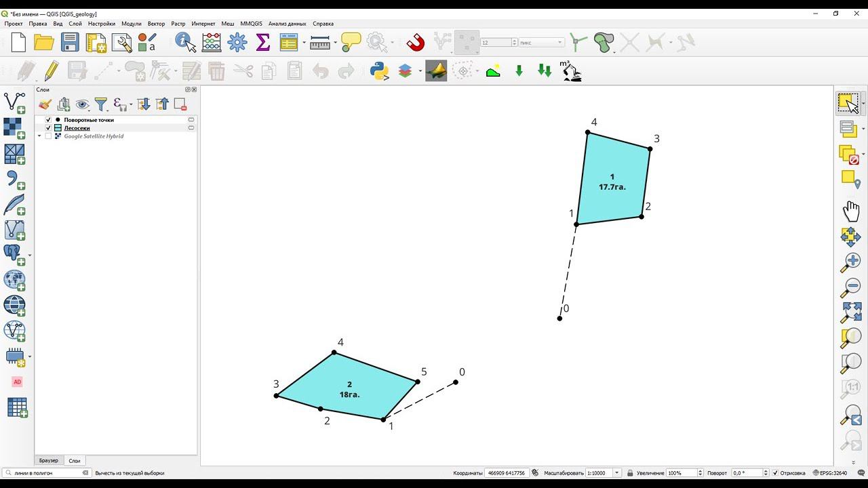
Task: Open the Identify Features tool
Action: click(x=185, y=43)
